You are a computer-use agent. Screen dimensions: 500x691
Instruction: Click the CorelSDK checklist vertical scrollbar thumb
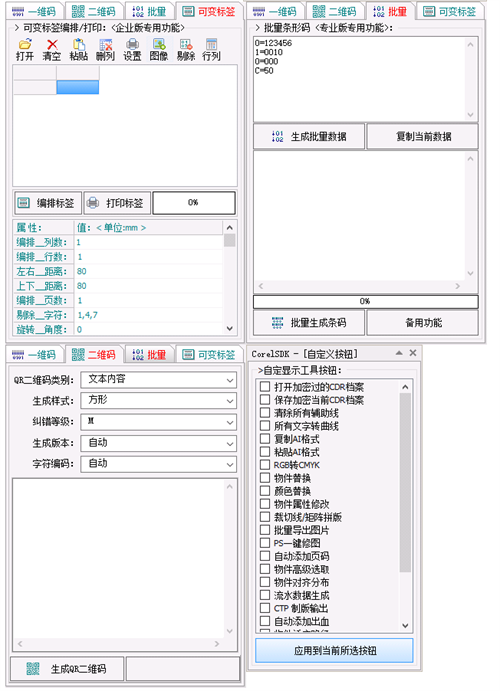pyautogui.click(x=405, y=483)
